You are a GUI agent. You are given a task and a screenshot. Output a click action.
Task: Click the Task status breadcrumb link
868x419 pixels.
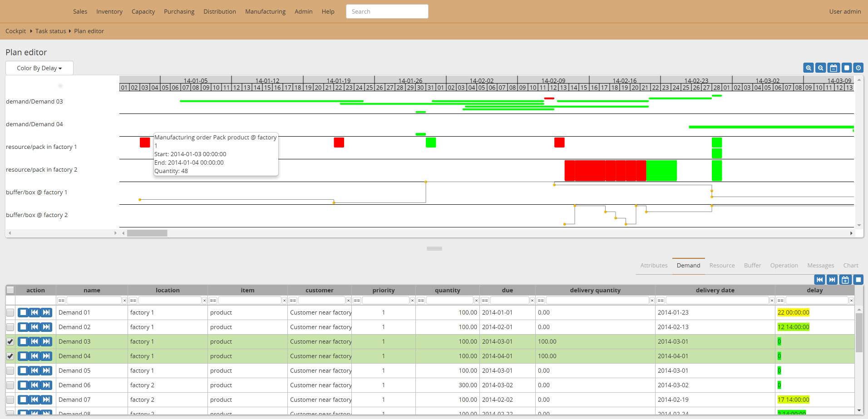50,31
